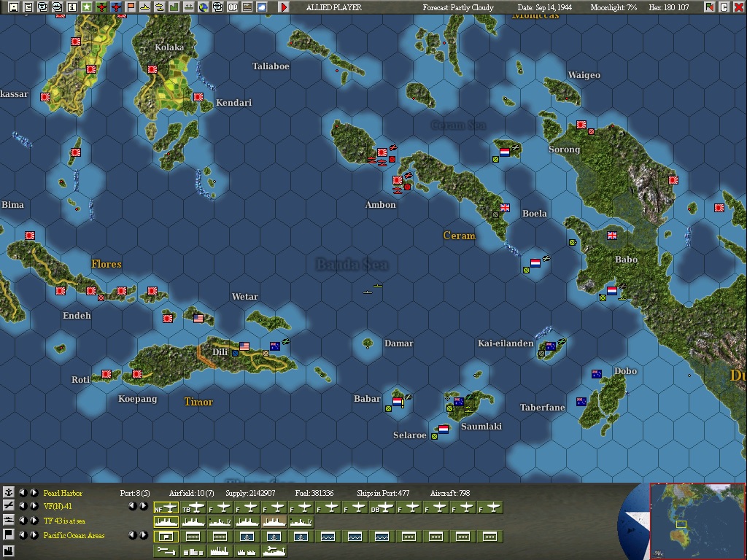Select the British flag base at Babo
Image resolution: width=747 pixels, height=560 pixels.
[612, 236]
